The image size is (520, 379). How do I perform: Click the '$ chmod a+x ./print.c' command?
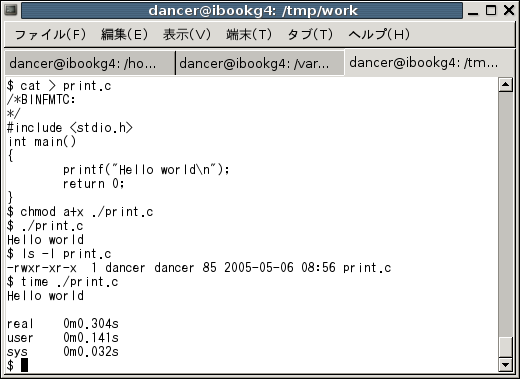coord(80,212)
